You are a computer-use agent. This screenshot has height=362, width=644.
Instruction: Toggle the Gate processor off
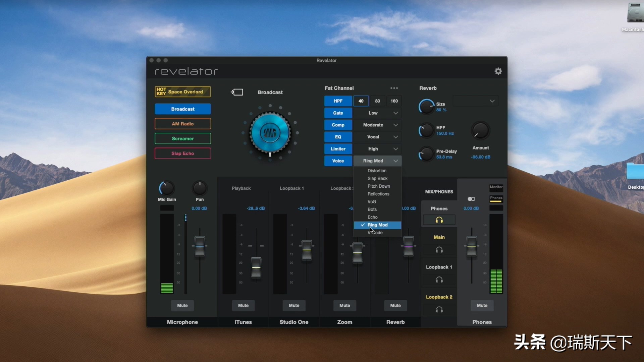pos(338,113)
